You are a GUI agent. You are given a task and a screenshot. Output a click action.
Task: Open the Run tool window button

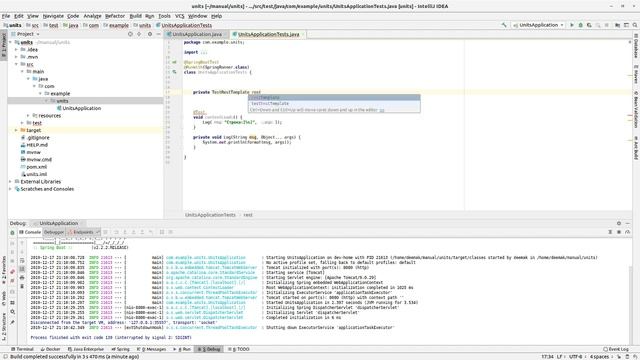click(182, 349)
